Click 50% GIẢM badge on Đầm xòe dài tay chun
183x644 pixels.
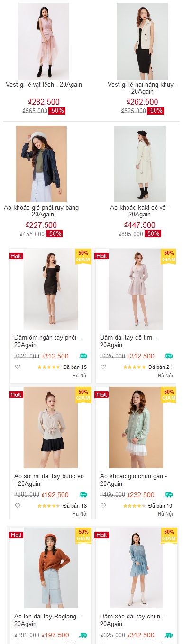pyautogui.click(x=169, y=535)
